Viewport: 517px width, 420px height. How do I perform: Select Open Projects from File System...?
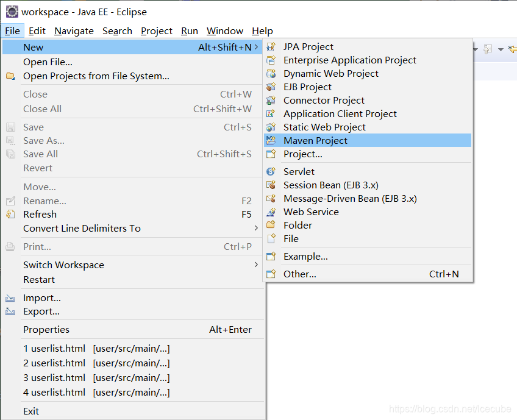[132, 76]
